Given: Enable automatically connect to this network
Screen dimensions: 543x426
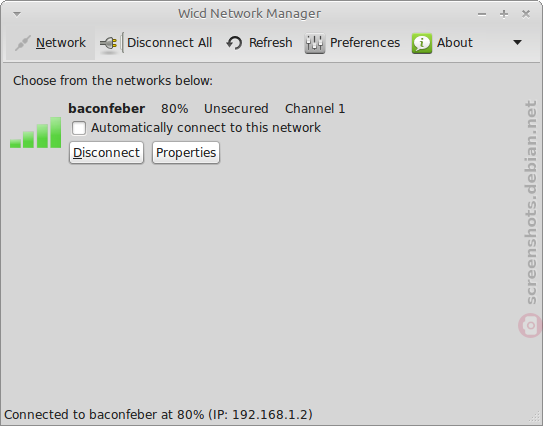Looking at the screenshot, I should (79, 128).
